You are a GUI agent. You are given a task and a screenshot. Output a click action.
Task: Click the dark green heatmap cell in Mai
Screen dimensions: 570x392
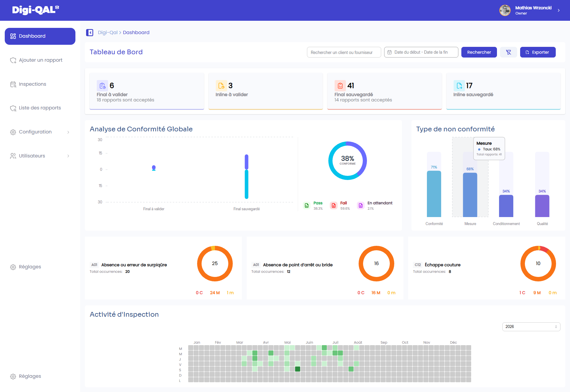tap(298, 369)
